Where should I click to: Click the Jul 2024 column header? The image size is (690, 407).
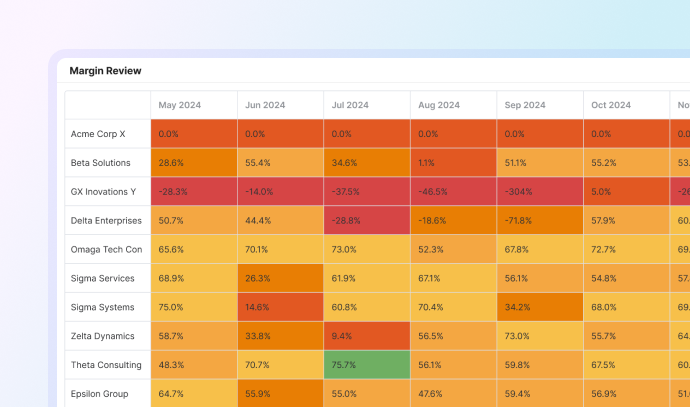point(350,105)
